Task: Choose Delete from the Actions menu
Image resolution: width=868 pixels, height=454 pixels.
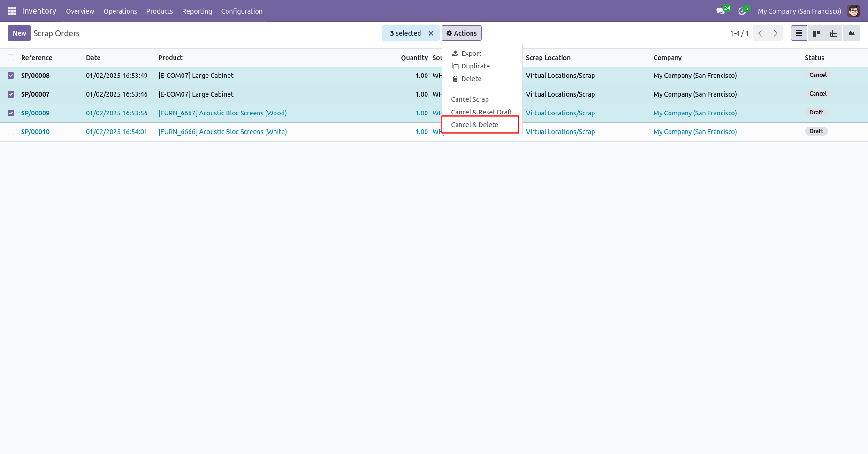Action: (482, 79)
